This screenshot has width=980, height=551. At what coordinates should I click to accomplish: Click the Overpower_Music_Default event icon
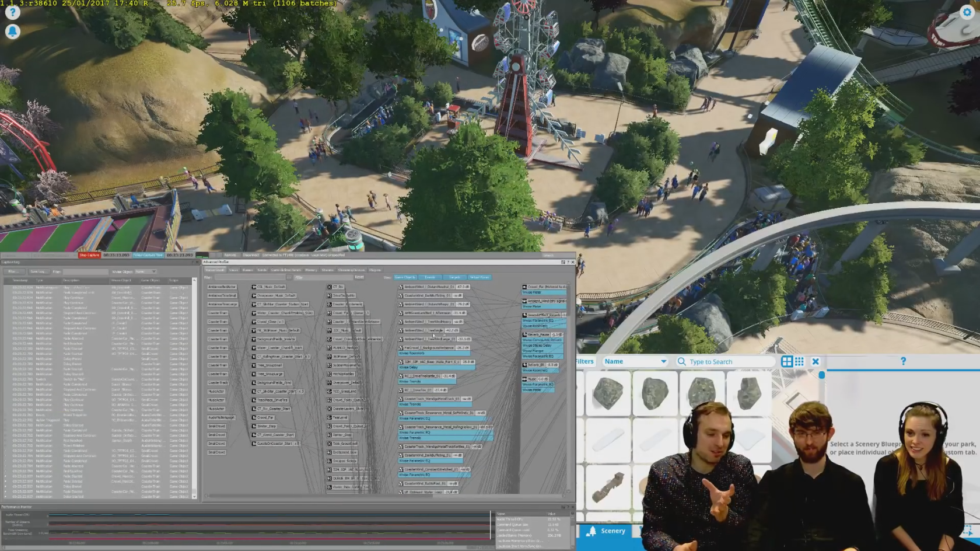click(x=254, y=295)
